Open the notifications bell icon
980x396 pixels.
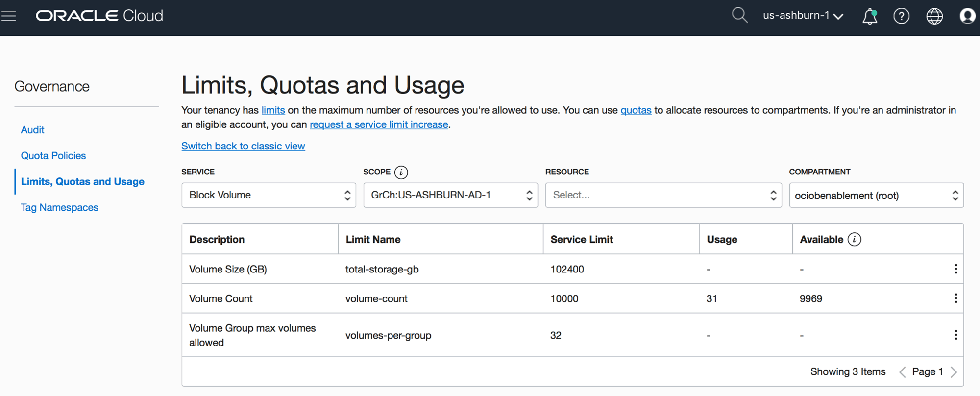tap(870, 16)
